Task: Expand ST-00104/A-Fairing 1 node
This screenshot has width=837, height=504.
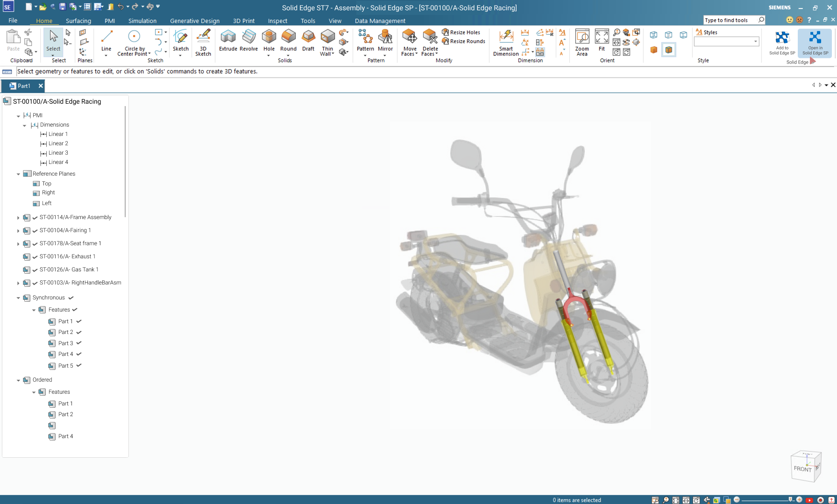Action: tap(18, 231)
